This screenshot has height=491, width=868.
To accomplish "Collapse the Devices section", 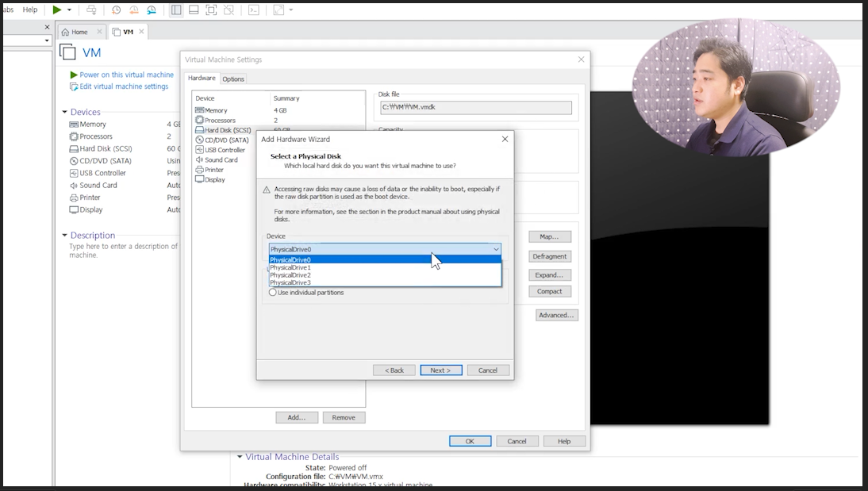I will tap(65, 112).
